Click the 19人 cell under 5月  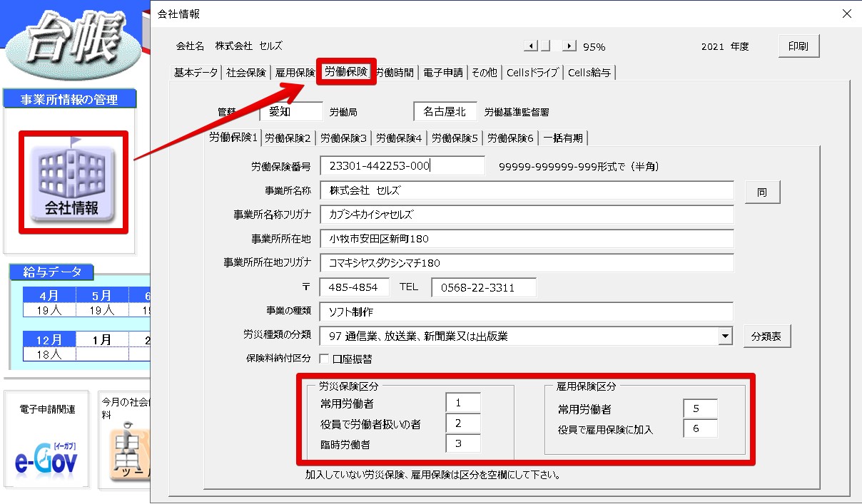tap(102, 310)
